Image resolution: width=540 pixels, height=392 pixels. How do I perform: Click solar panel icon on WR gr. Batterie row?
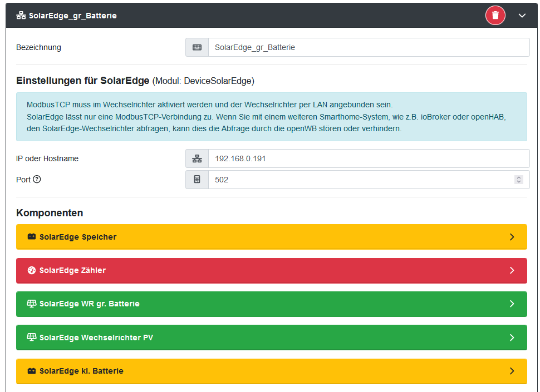pos(32,304)
